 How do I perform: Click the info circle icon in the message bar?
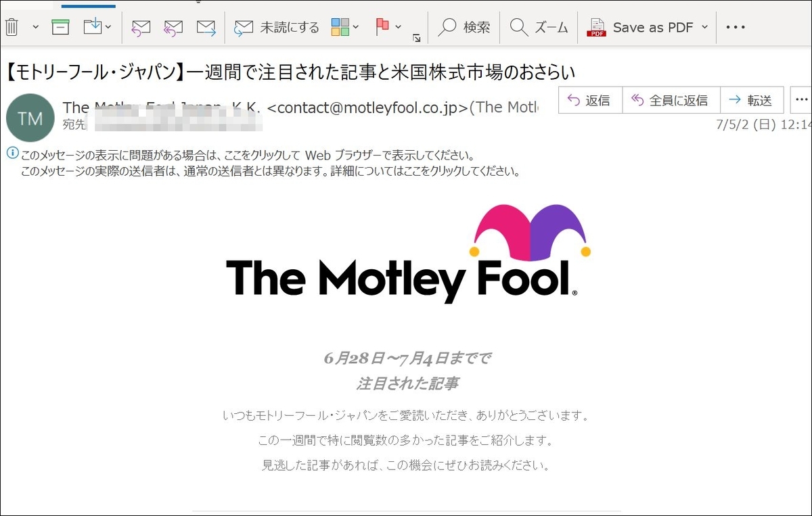(12, 154)
